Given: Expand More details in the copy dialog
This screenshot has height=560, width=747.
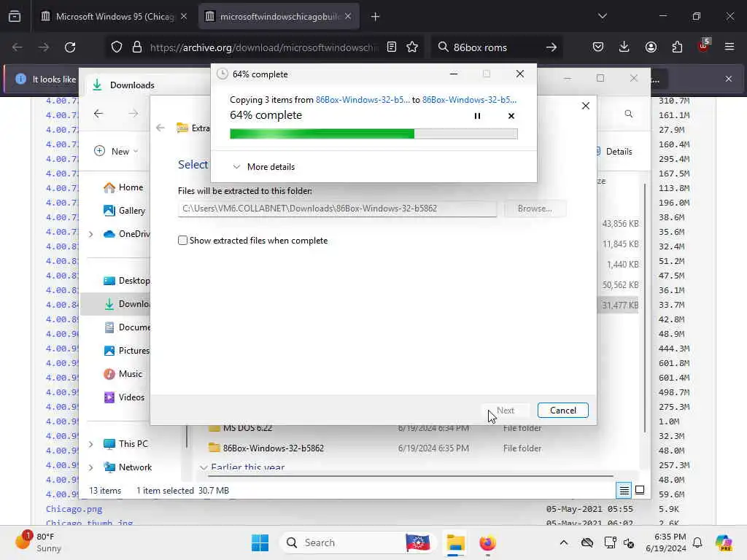Looking at the screenshot, I should click(263, 167).
